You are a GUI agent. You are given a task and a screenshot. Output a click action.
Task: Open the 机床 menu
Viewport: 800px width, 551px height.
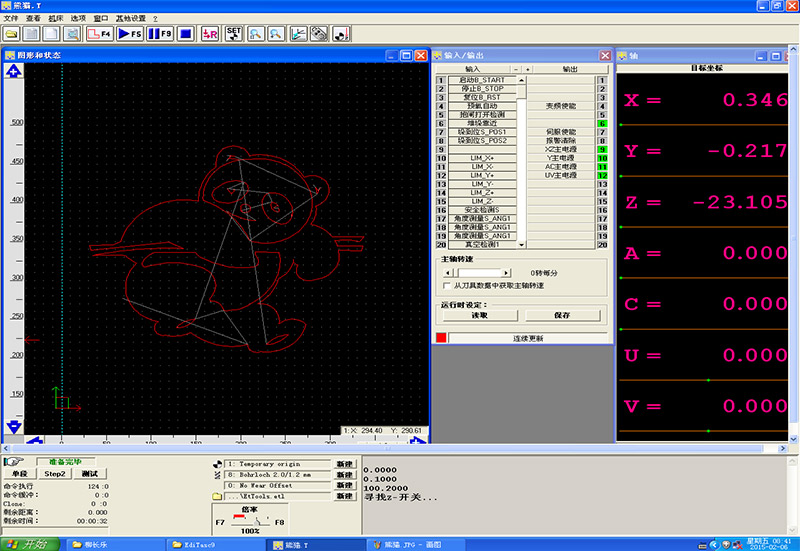coord(56,18)
